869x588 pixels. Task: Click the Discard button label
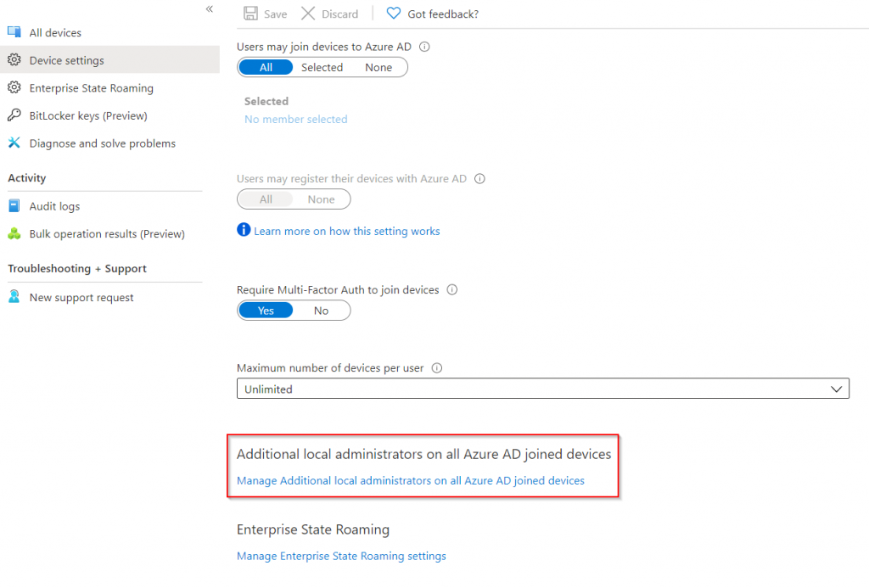click(x=339, y=14)
